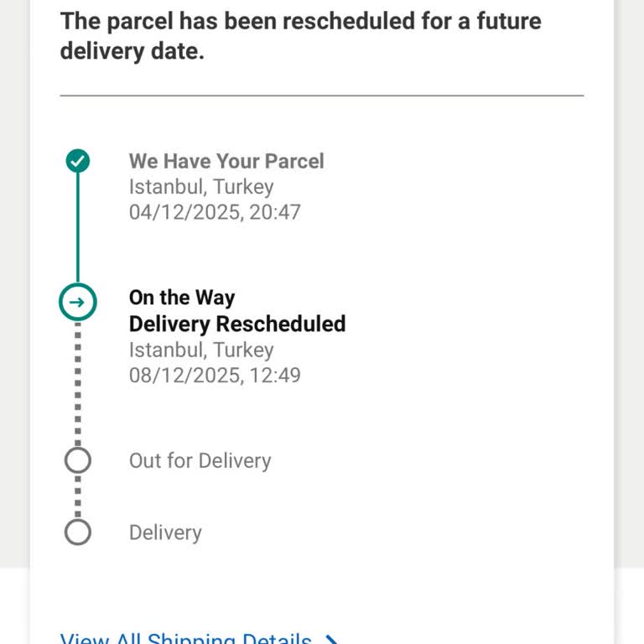This screenshot has width=644, height=644.
Task: Click the horizontal divider under the rescheduled notice
Action: click(x=321, y=96)
